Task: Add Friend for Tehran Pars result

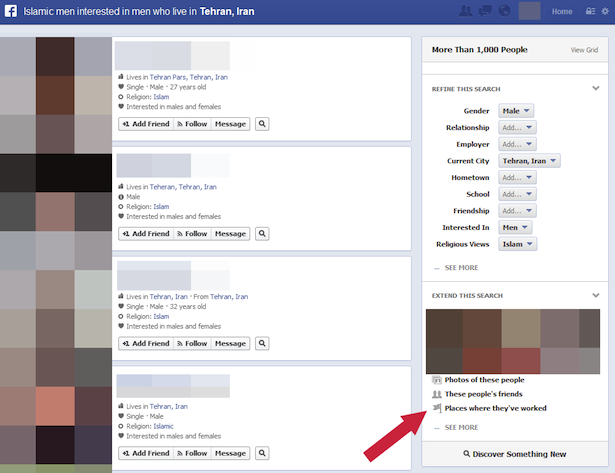Action: point(146,124)
